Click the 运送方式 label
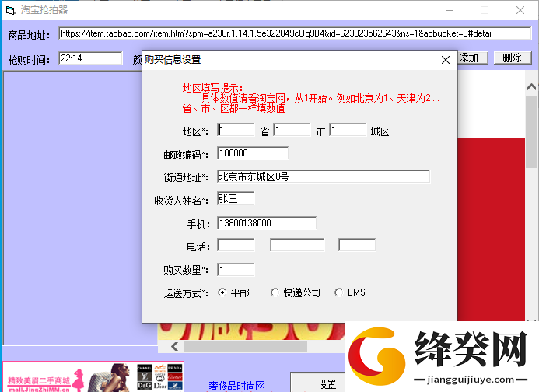The image size is (539, 392). (186, 293)
